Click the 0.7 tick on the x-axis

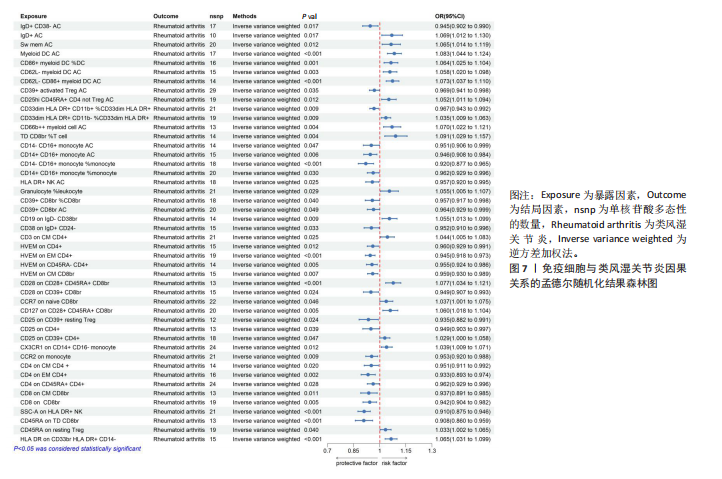[x=327, y=452]
